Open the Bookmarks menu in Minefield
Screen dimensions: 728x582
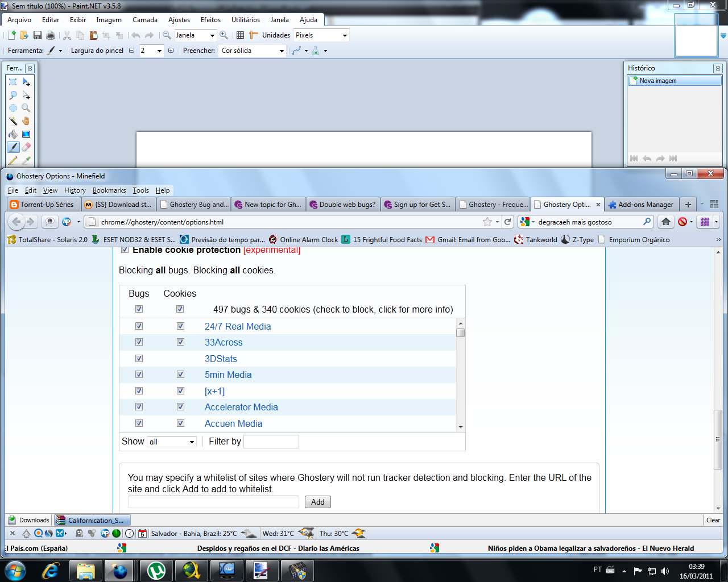click(109, 190)
